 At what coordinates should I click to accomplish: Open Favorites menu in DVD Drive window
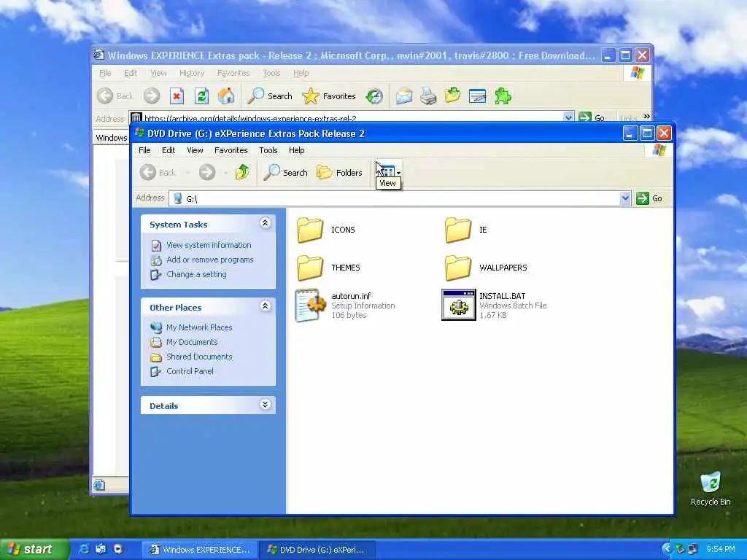(x=231, y=150)
